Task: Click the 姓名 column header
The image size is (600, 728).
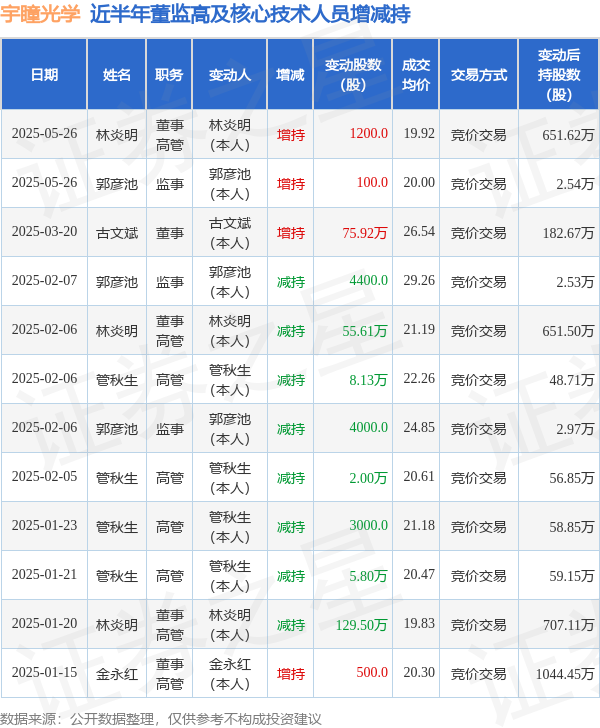Action: coord(117,75)
